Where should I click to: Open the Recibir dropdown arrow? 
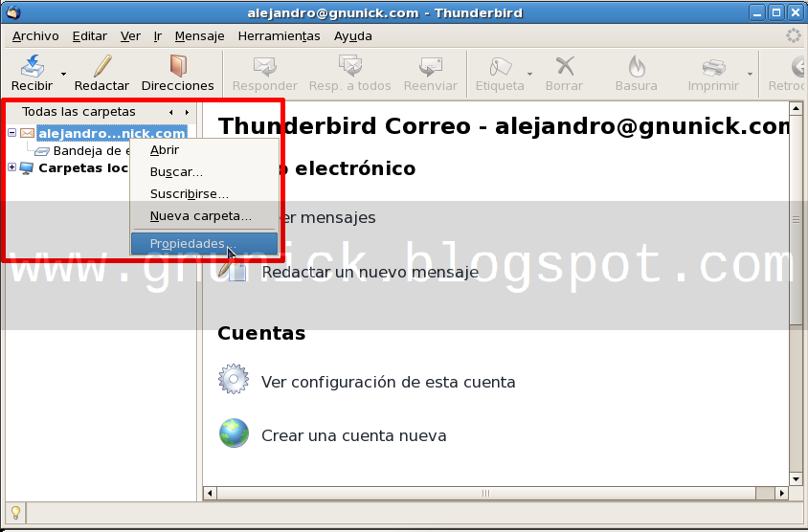coord(64,75)
